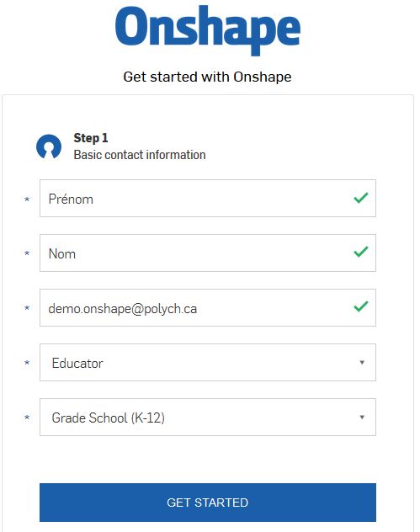Click the blue Step 1 circle icon
The height and width of the screenshot is (532, 420).
click(x=49, y=146)
